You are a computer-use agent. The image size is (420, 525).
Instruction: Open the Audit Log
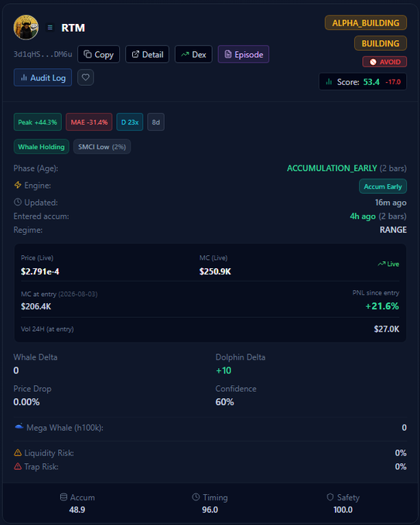click(x=43, y=77)
